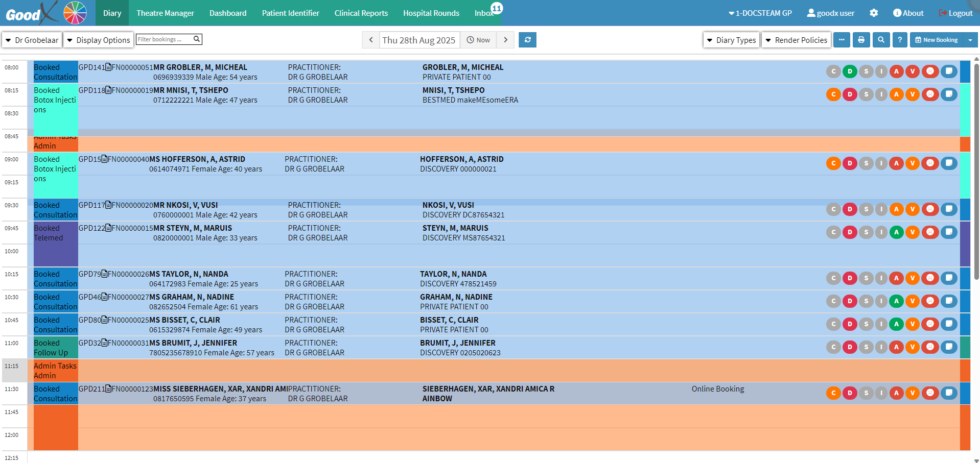Toggle orange C status on Mnisi's booking

coord(833,94)
